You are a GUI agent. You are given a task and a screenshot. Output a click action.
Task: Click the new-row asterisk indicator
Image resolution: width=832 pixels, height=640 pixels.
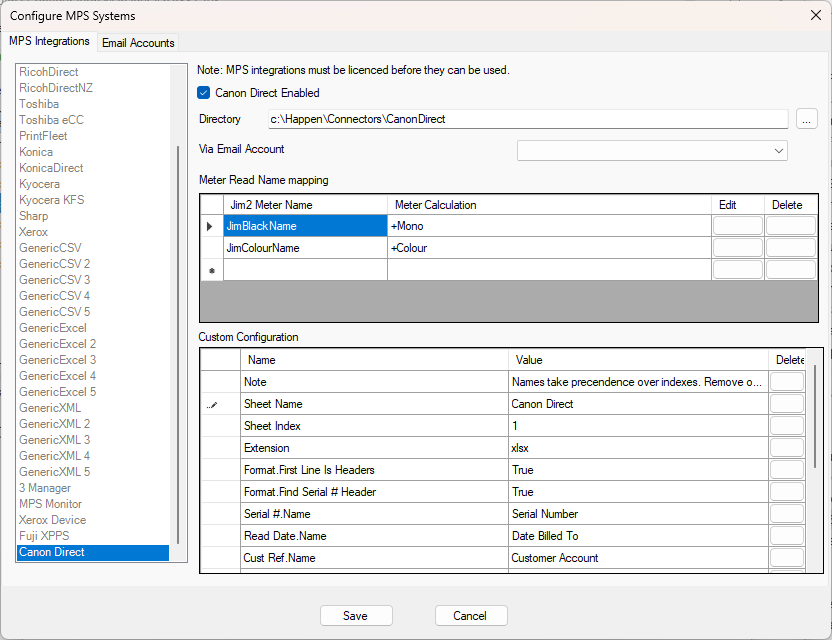point(212,271)
